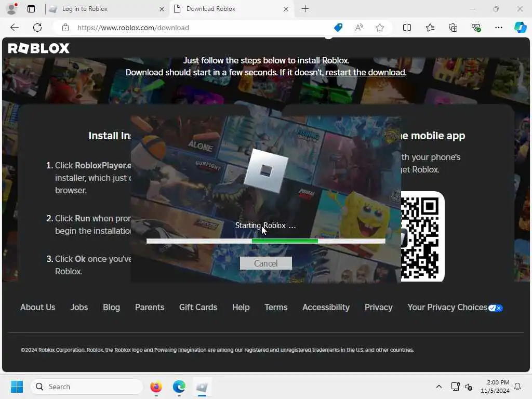The height and width of the screenshot is (399, 532).
Task: Open the split screen icon
Action: pyautogui.click(x=407, y=28)
